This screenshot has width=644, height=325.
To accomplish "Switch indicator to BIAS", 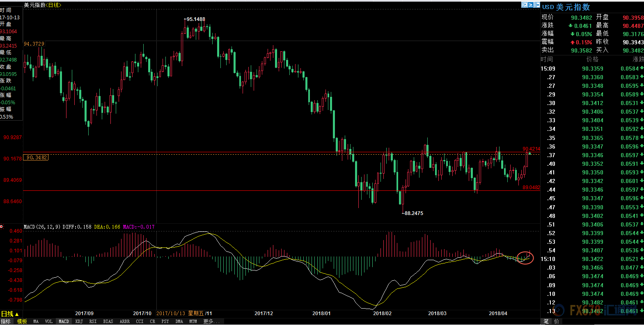I will tap(108, 321).
